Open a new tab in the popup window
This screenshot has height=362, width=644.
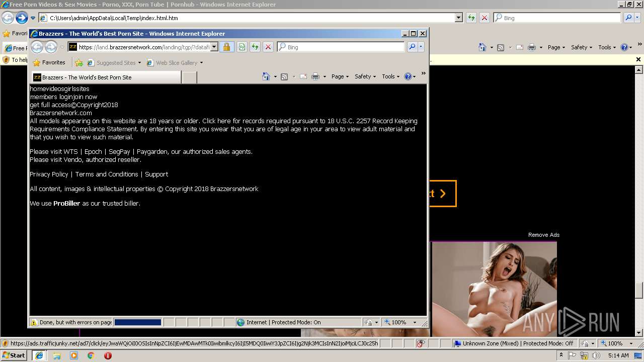point(189,77)
